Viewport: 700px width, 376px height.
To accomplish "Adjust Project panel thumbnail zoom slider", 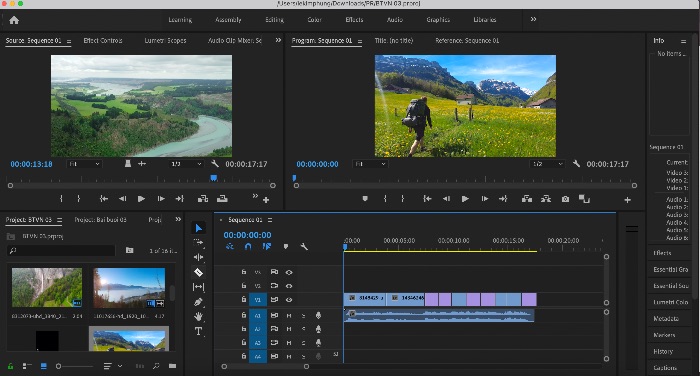I will point(58,366).
